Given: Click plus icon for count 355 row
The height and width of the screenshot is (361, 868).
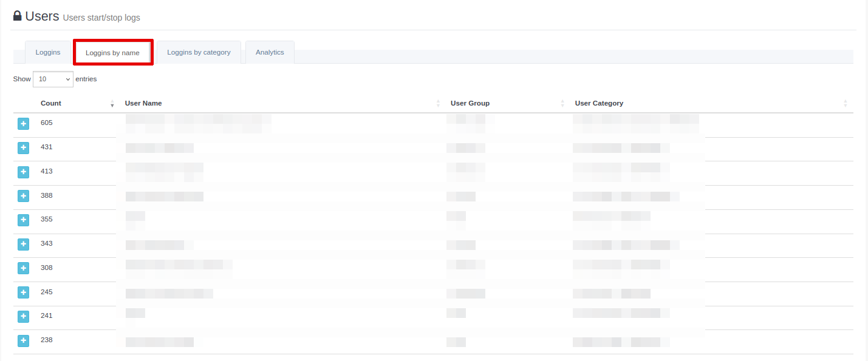Looking at the screenshot, I should click(23, 220).
